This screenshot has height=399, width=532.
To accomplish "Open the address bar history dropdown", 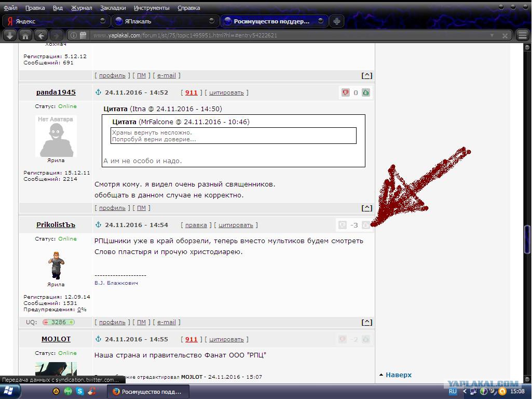I will click(492, 35).
